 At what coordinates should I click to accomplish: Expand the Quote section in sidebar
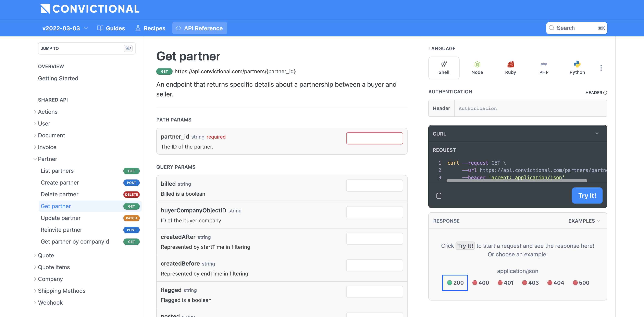coord(46,255)
